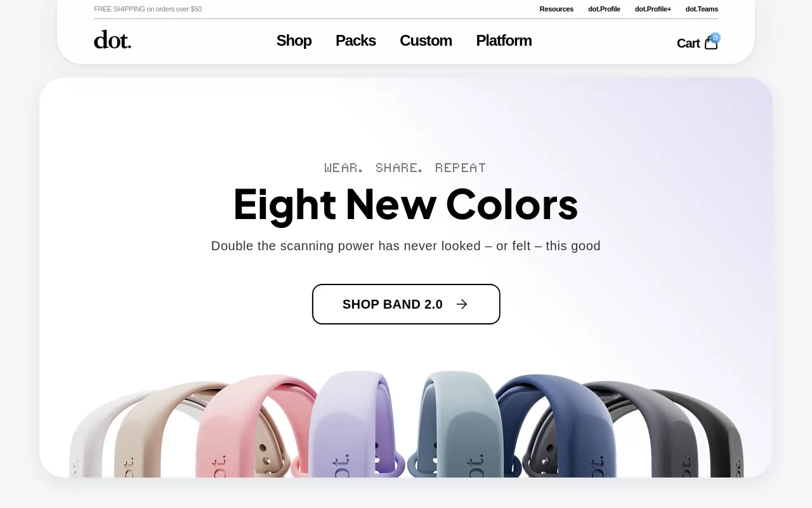The image size is (812, 508).
Task: Click the arrow in Shop Band 2.0 button
Action: click(462, 304)
